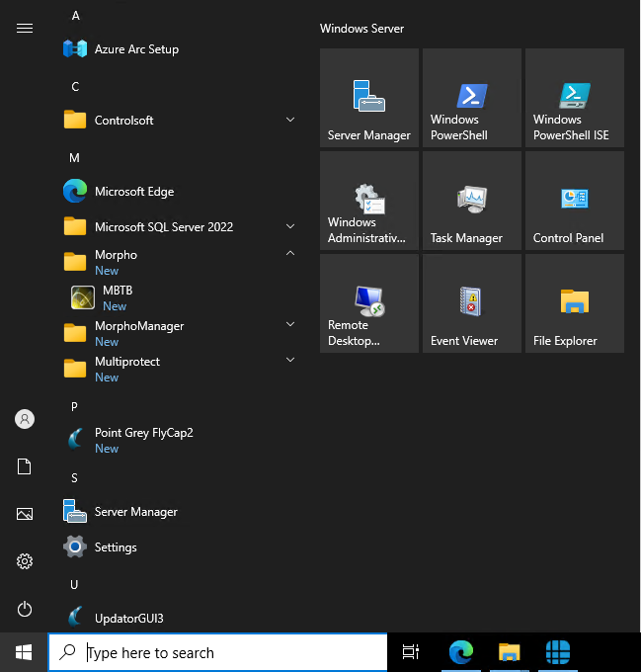Open the blue grid app on taskbar

pos(558,652)
